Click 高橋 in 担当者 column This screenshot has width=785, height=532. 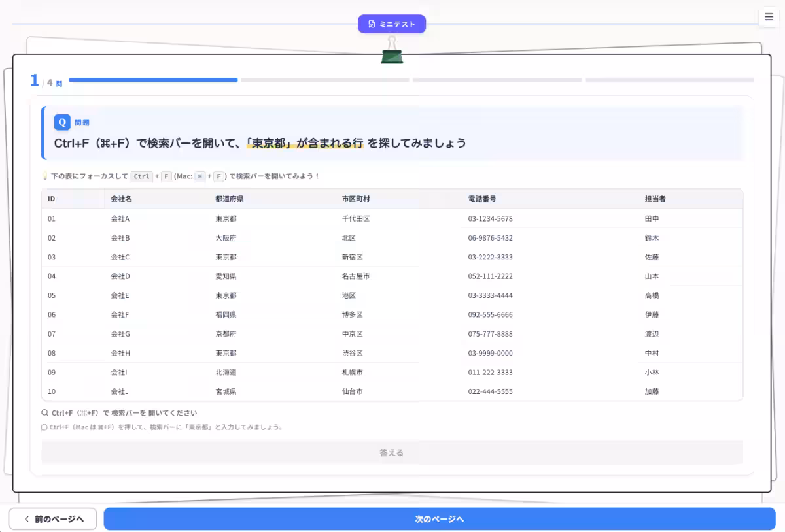tap(652, 295)
